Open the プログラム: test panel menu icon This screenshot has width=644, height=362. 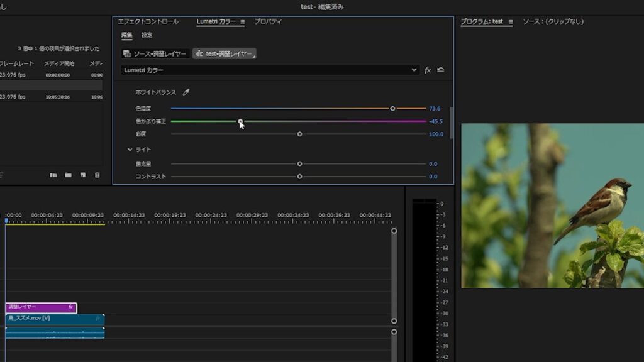[510, 21]
